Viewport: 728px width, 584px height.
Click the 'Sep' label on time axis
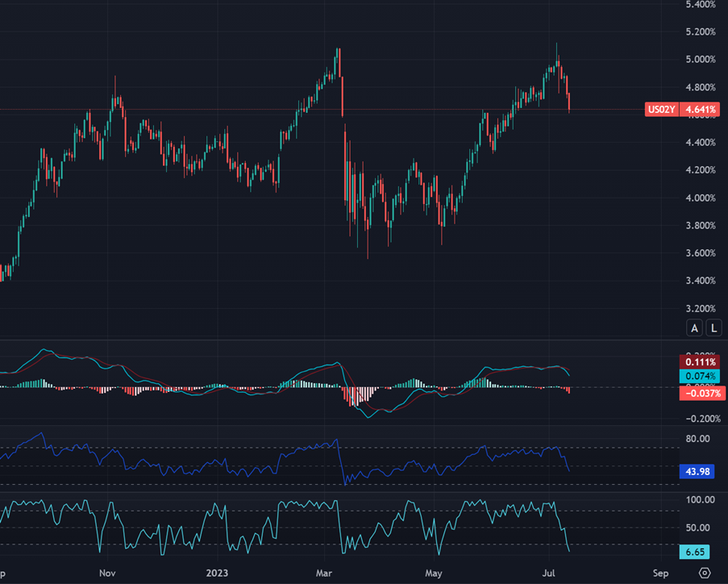pyautogui.click(x=660, y=574)
